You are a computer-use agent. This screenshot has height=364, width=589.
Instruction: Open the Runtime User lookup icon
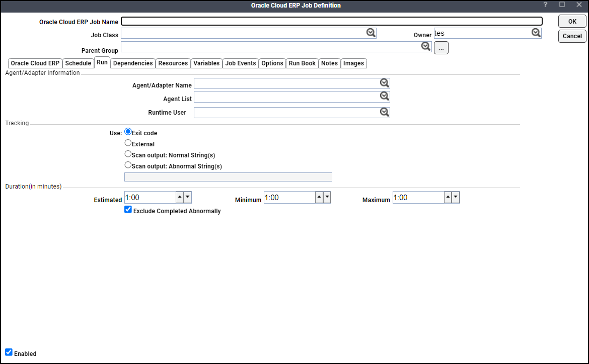click(384, 112)
